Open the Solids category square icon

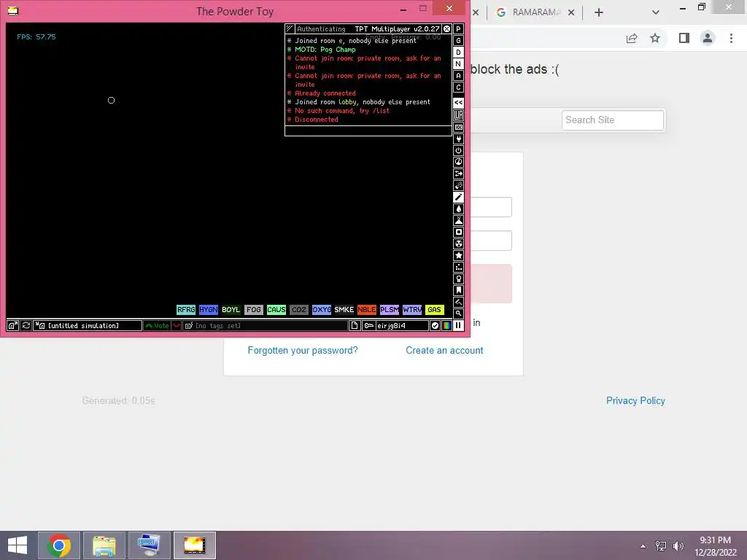[458, 233]
